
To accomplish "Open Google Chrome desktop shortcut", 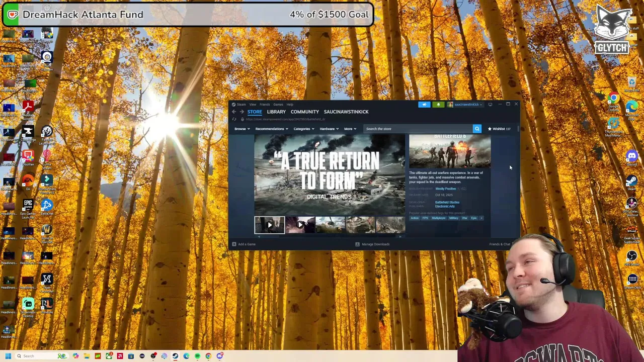I will click(x=613, y=99).
